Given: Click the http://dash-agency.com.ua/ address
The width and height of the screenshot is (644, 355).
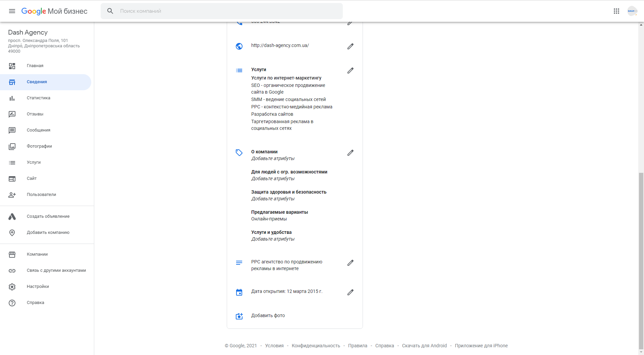Looking at the screenshot, I should 280,45.
